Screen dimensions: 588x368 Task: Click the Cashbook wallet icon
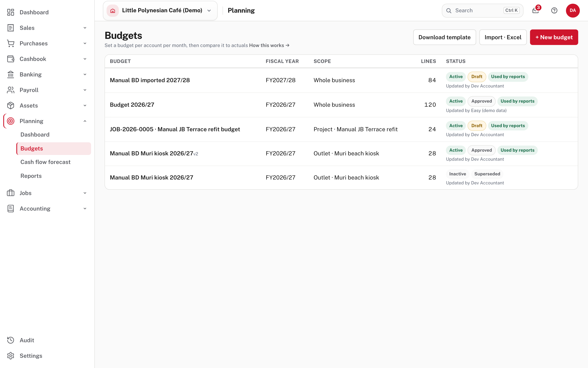point(10,59)
